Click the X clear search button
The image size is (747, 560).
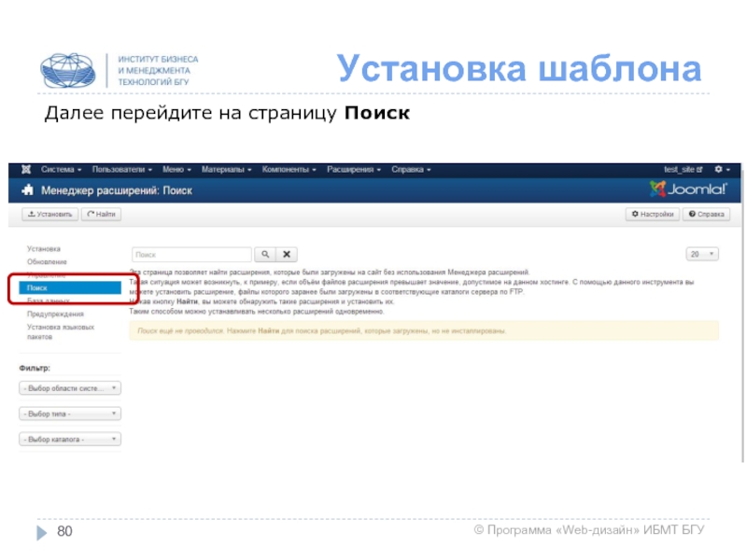[287, 254]
